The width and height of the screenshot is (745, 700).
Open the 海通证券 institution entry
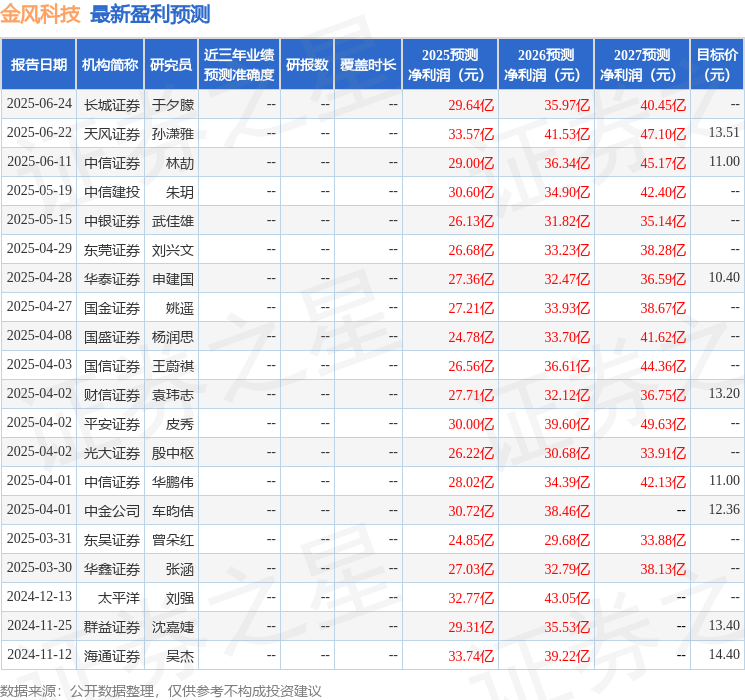tap(111, 655)
